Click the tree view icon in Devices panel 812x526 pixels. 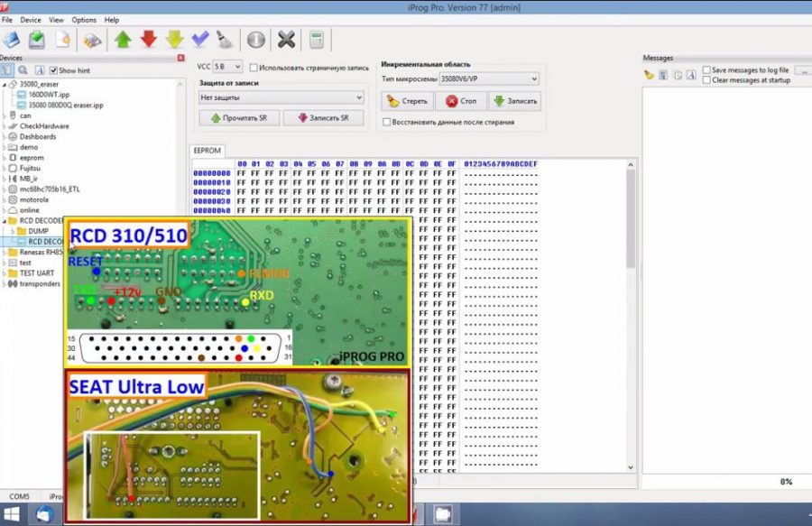pos(6,70)
